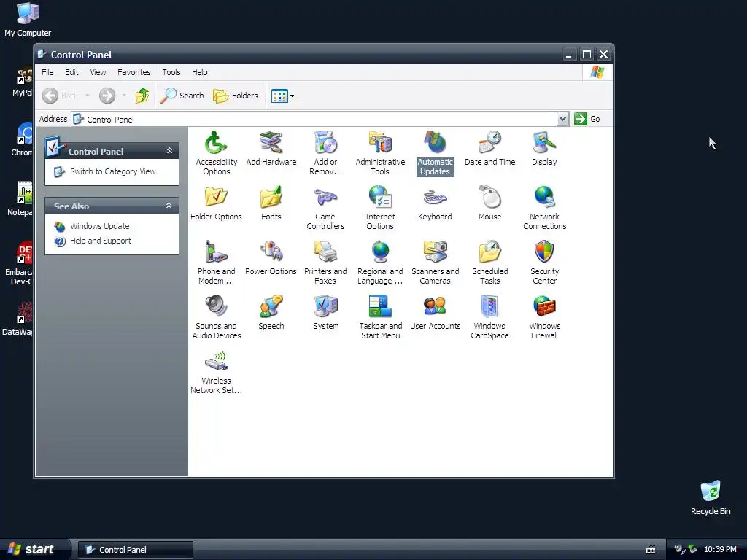The width and height of the screenshot is (747, 560).
Task: Click the on-screen keyboard tray icon
Action: pyautogui.click(x=650, y=550)
